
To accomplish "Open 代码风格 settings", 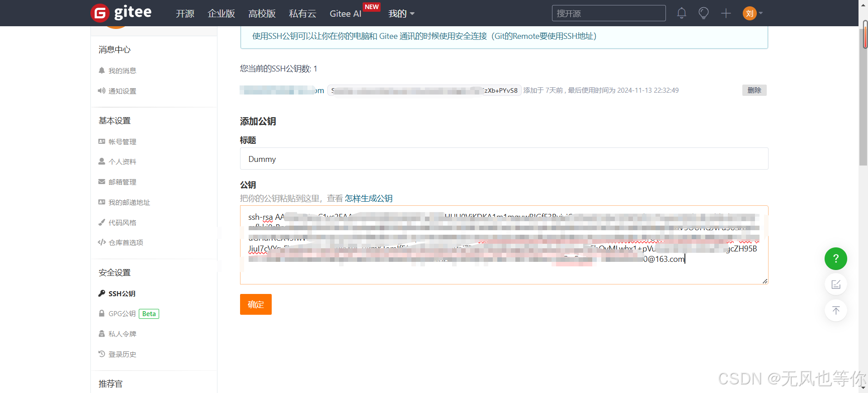I will (x=122, y=223).
